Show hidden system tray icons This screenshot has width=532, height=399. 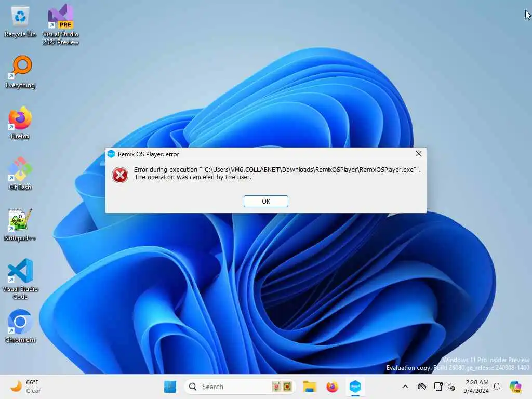pyautogui.click(x=405, y=387)
